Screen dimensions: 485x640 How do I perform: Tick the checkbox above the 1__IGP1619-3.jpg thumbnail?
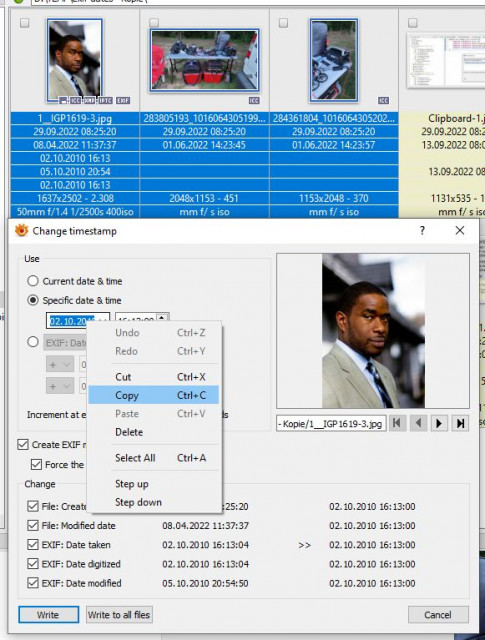tap(24, 23)
